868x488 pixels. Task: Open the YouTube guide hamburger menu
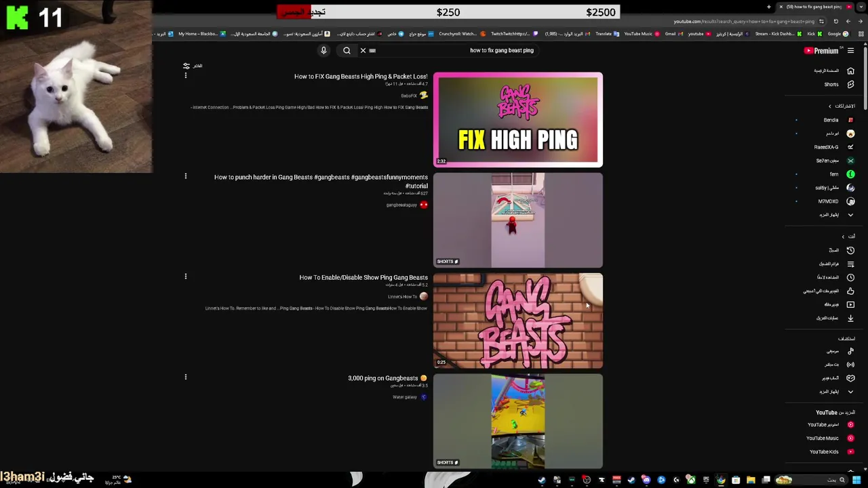pyautogui.click(x=850, y=51)
